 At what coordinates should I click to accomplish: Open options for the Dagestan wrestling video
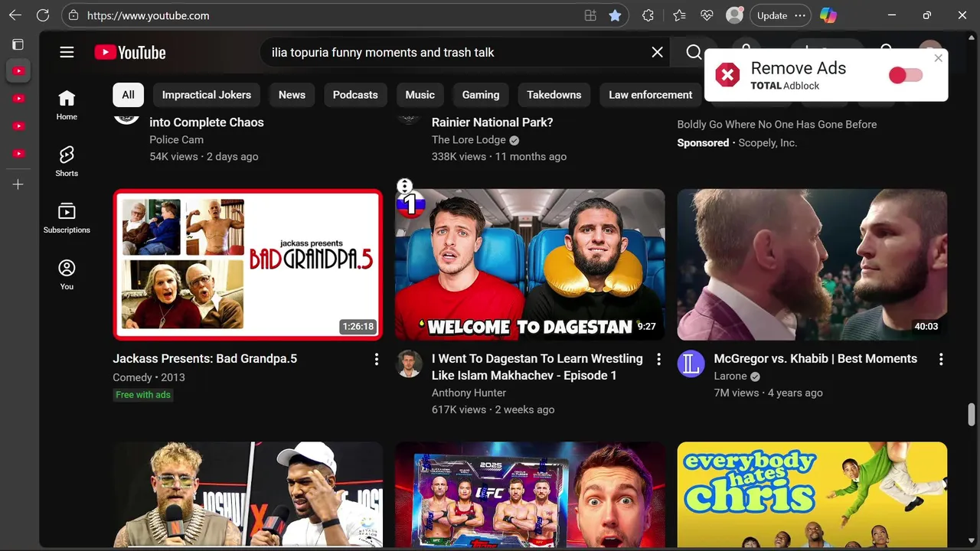(x=658, y=359)
